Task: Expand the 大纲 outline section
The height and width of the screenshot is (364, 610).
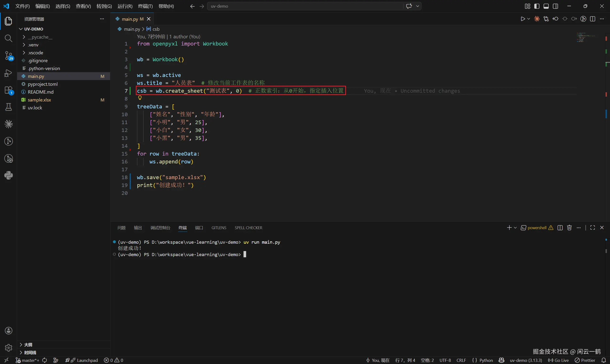Action: click(x=28, y=345)
